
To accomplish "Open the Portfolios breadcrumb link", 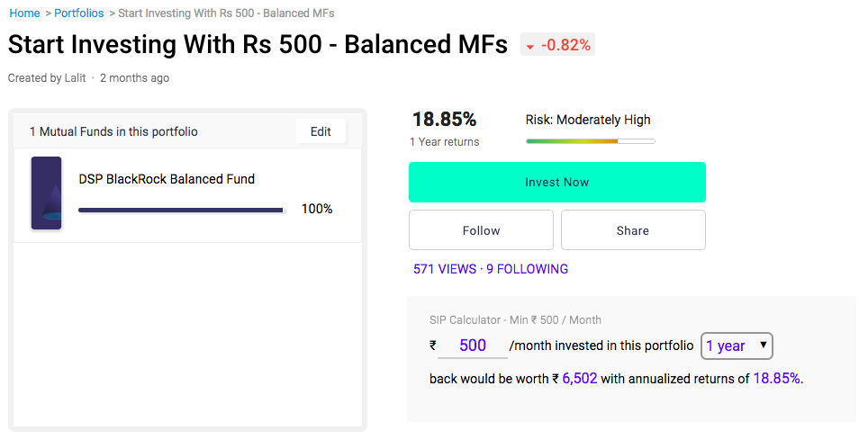I will (79, 13).
